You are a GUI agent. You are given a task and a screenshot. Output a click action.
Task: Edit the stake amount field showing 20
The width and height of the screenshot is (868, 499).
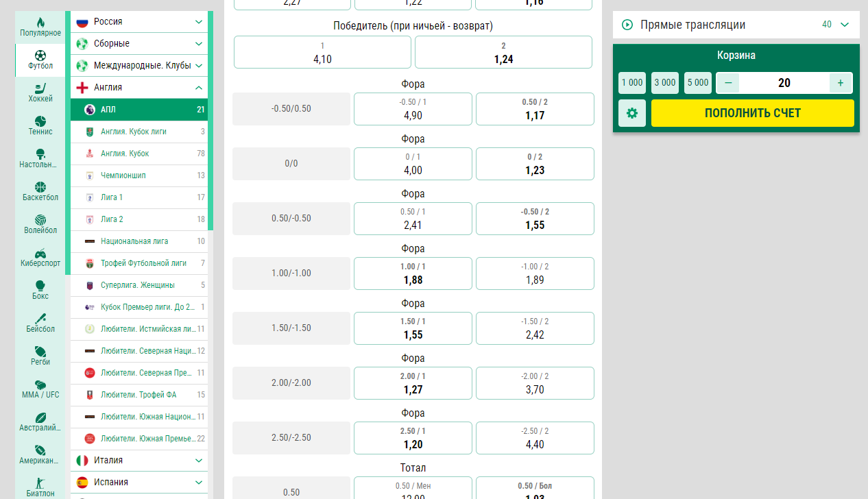pyautogui.click(x=784, y=83)
